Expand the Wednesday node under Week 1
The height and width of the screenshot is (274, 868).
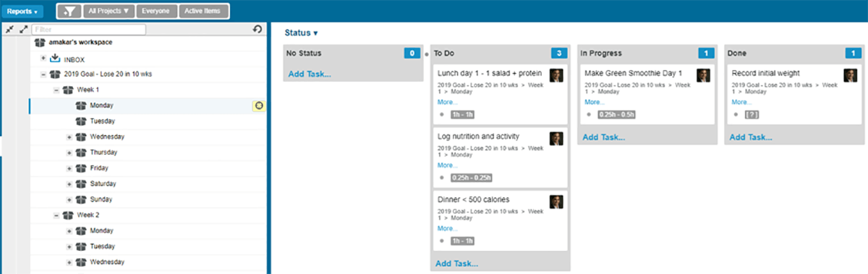click(69, 137)
